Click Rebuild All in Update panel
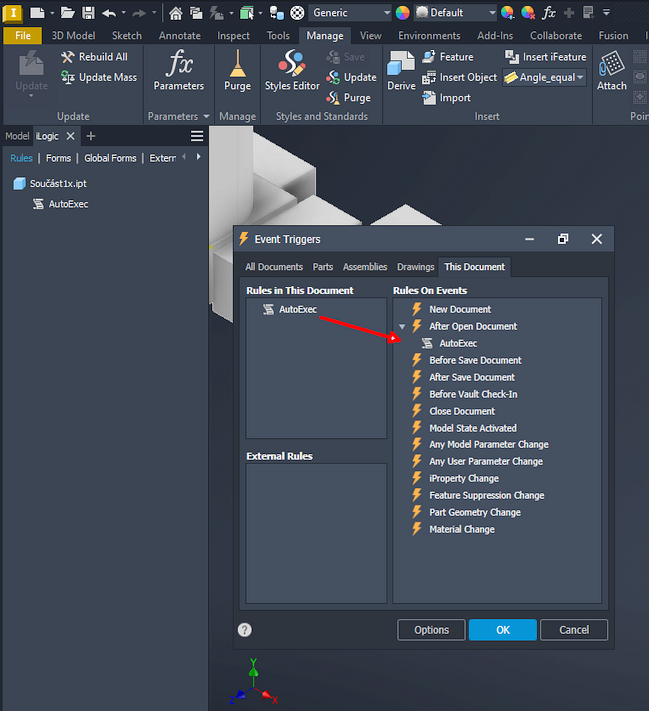 94,57
